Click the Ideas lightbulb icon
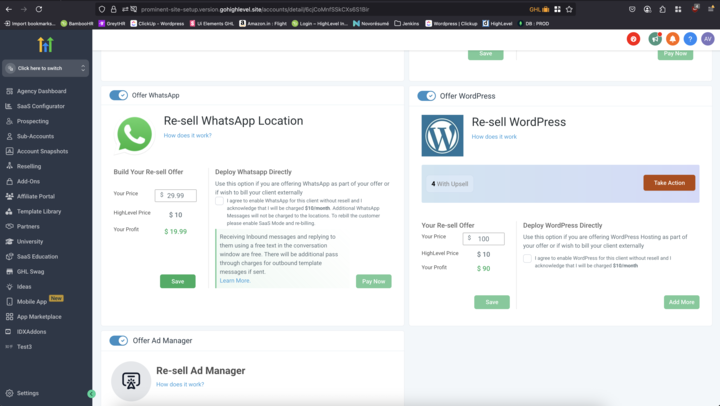 (9, 287)
